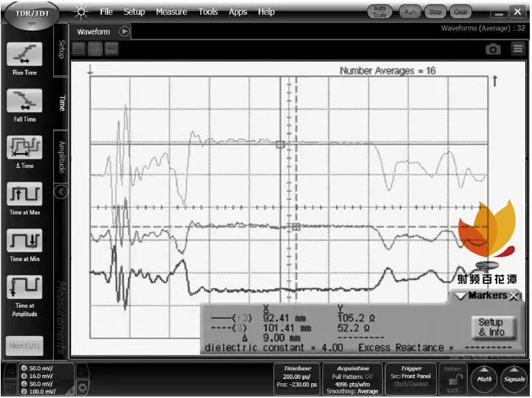Click the solid marker square on upper trace
This screenshot has width=532, height=398.
coord(280,145)
